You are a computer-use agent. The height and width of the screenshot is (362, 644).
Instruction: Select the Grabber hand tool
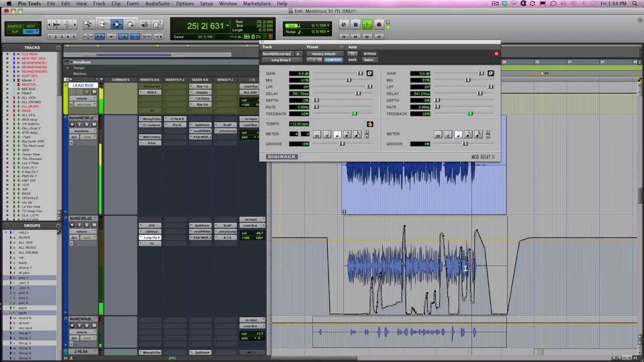130,24
